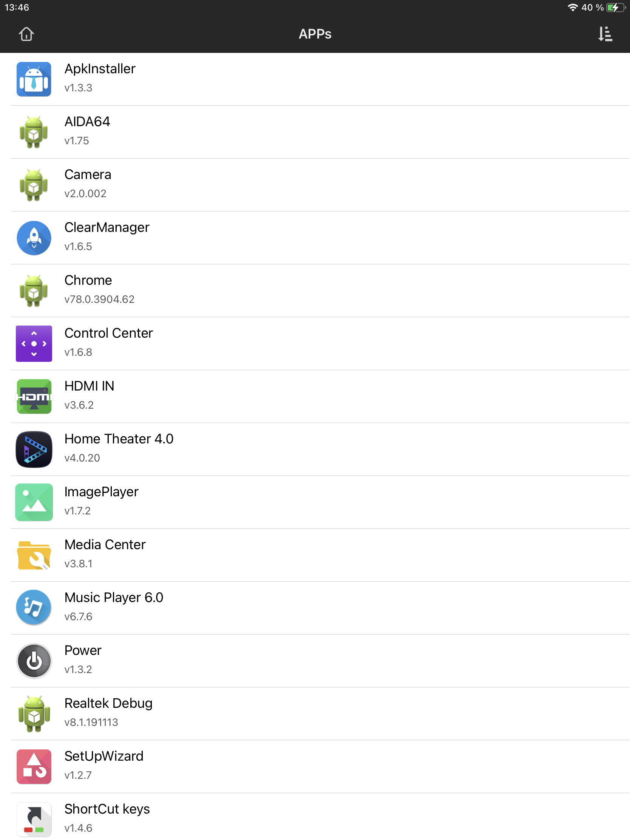This screenshot has width=630, height=840.
Task: Open the ImagePlayer icon
Action: tap(34, 502)
